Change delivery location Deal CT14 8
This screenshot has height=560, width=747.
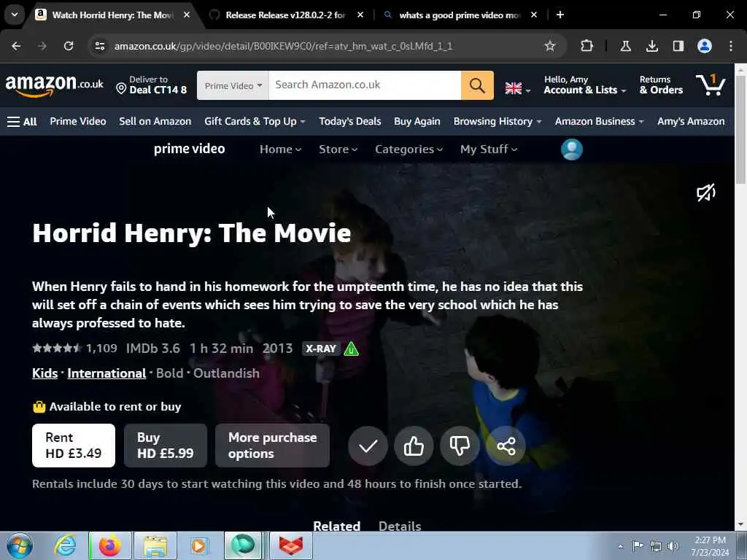[152, 85]
